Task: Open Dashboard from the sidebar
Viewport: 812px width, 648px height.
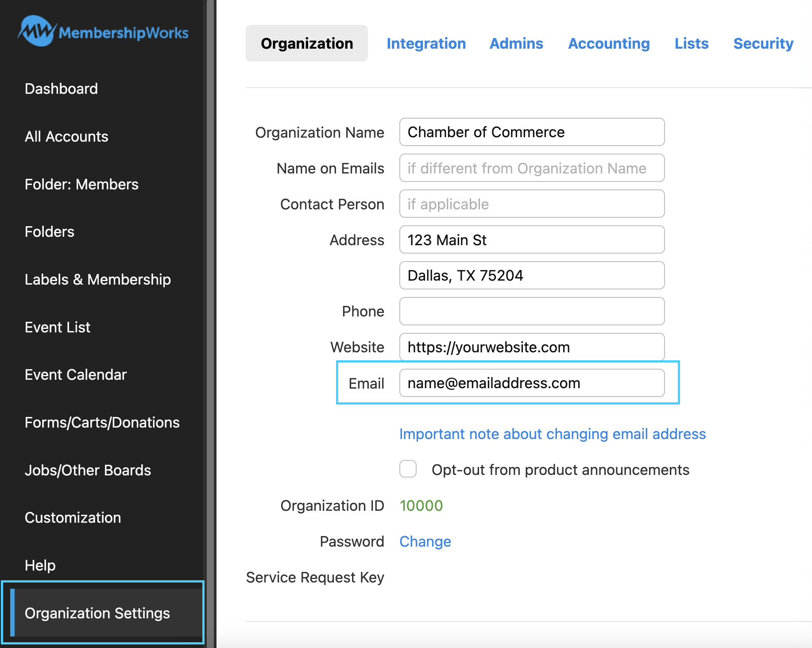Action: pos(61,89)
